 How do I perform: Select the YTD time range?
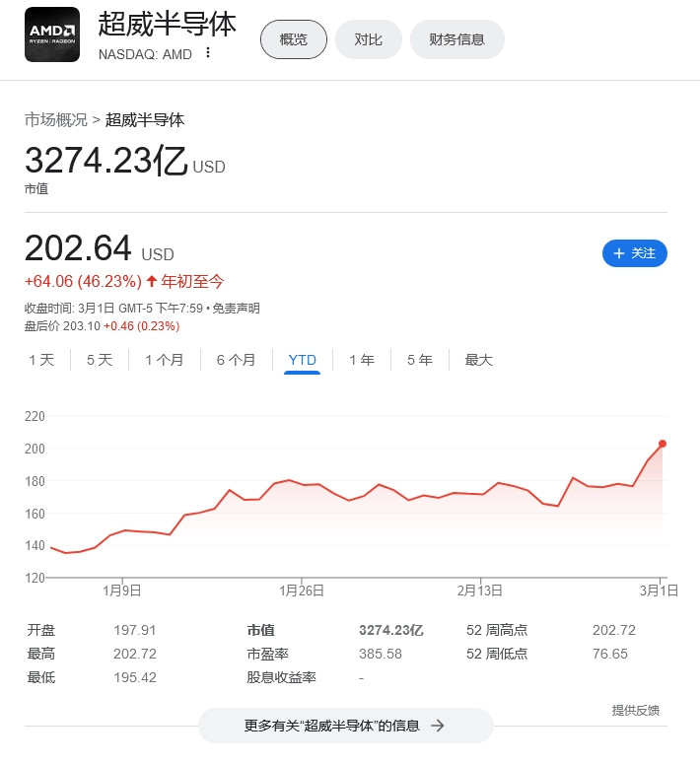tap(303, 360)
